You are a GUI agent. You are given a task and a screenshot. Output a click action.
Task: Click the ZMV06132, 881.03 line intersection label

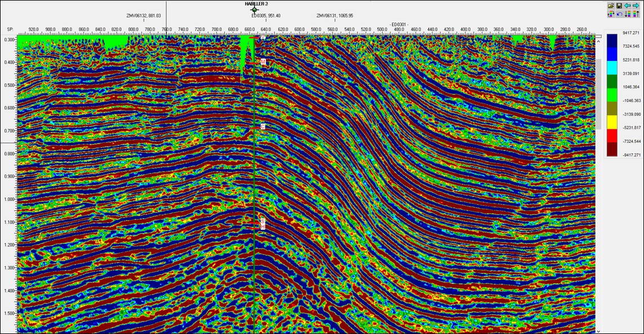click(x=143, y=16)
